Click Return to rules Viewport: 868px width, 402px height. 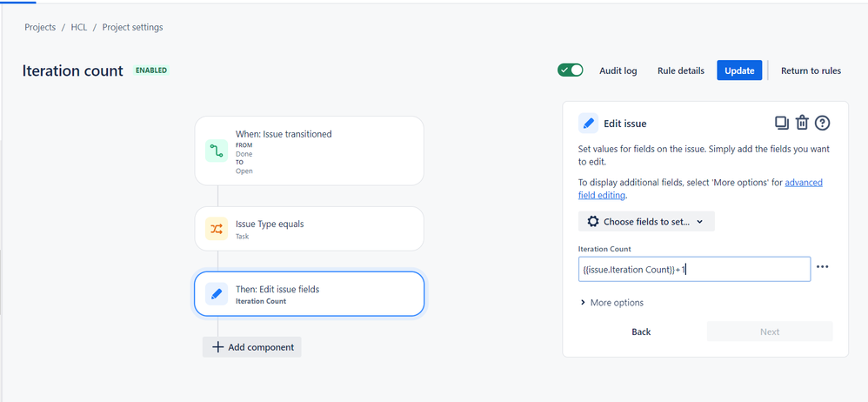coord(811,70)
